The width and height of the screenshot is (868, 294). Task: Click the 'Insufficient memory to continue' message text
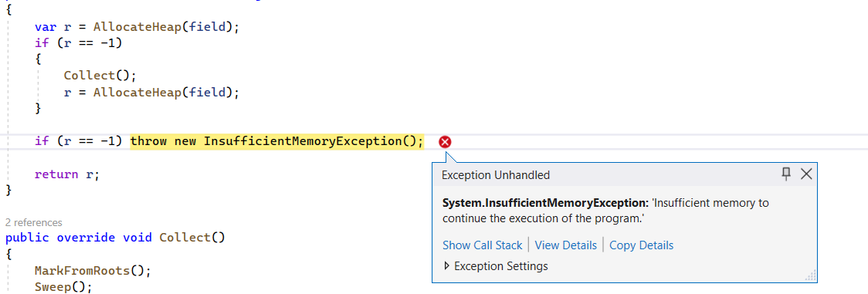pyautogui.click(x=605, y=211)
